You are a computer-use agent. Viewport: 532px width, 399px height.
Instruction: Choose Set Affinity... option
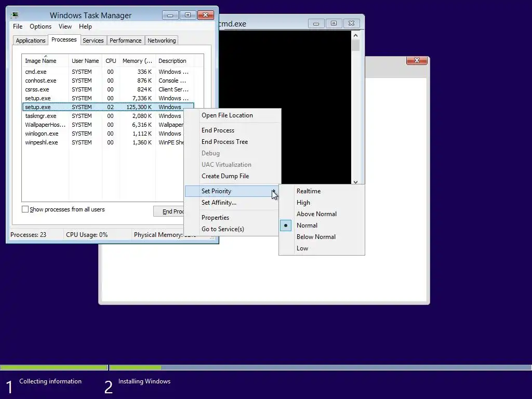[219, 203]
